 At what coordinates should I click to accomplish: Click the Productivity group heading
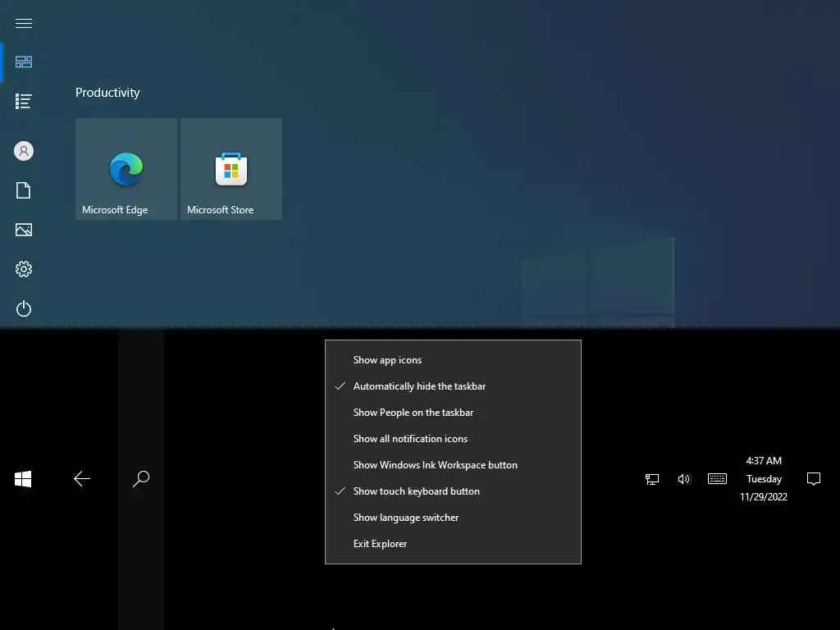click(107, 93)
